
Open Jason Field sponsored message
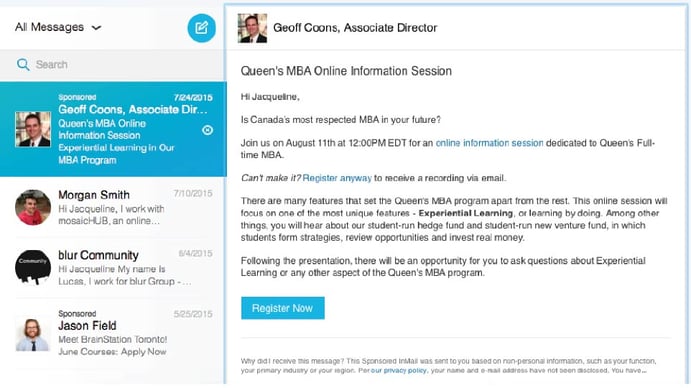pos(113,334)
